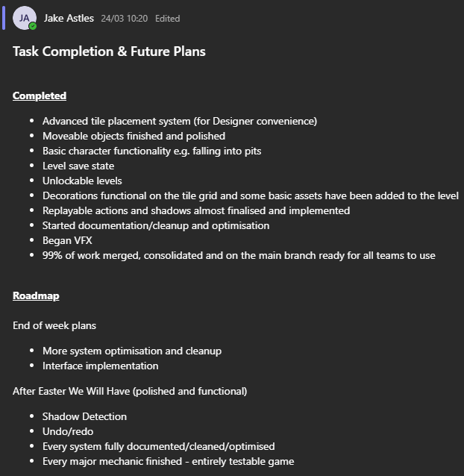
Task: Click the End of week plans text
Action: click(54, 325)
